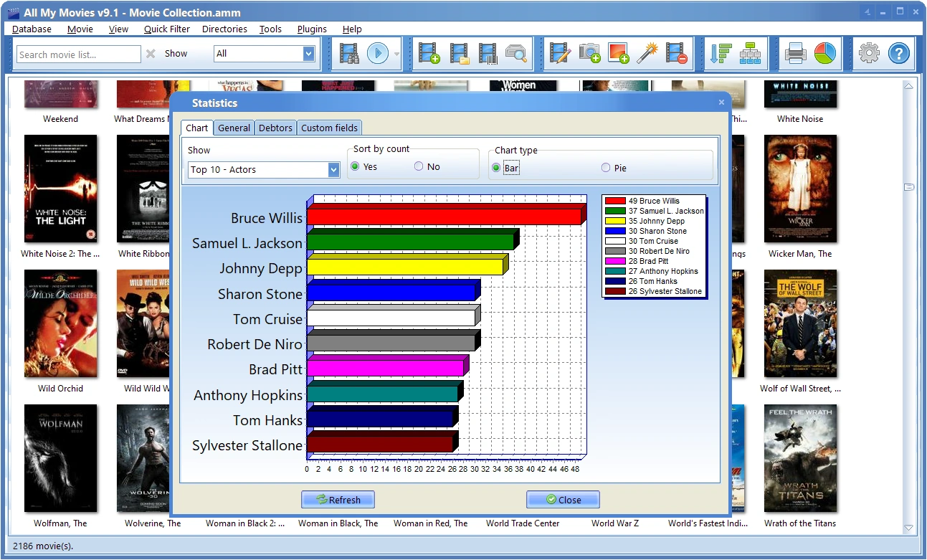Click the delete movie icon
The height and width of the screenshot is (560, 927).
tap(676, 54)
